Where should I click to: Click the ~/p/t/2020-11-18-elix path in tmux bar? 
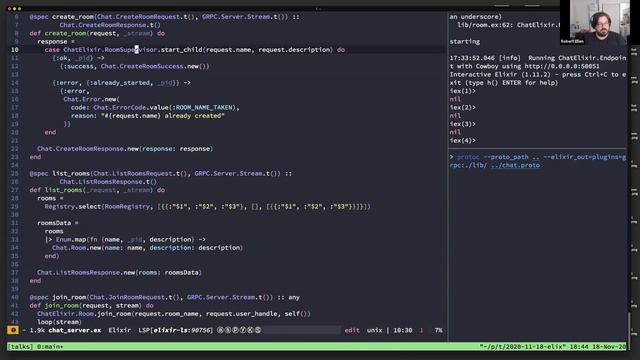522,347
